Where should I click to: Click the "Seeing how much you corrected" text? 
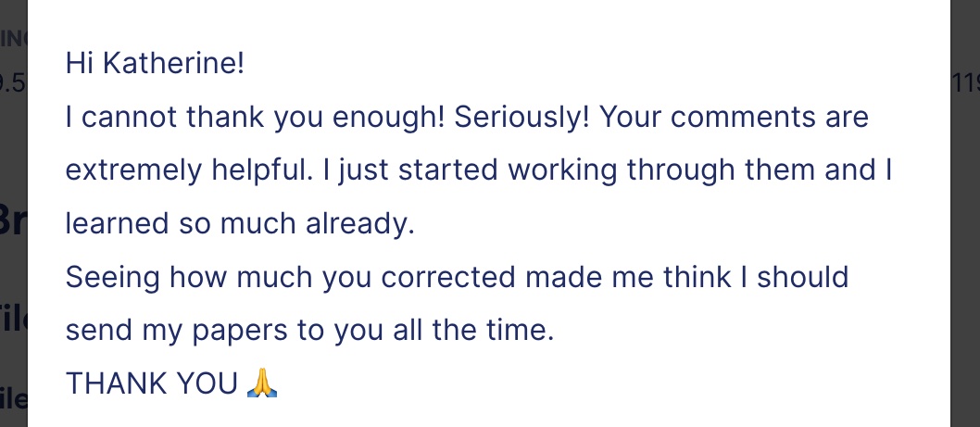click(291, 277)
